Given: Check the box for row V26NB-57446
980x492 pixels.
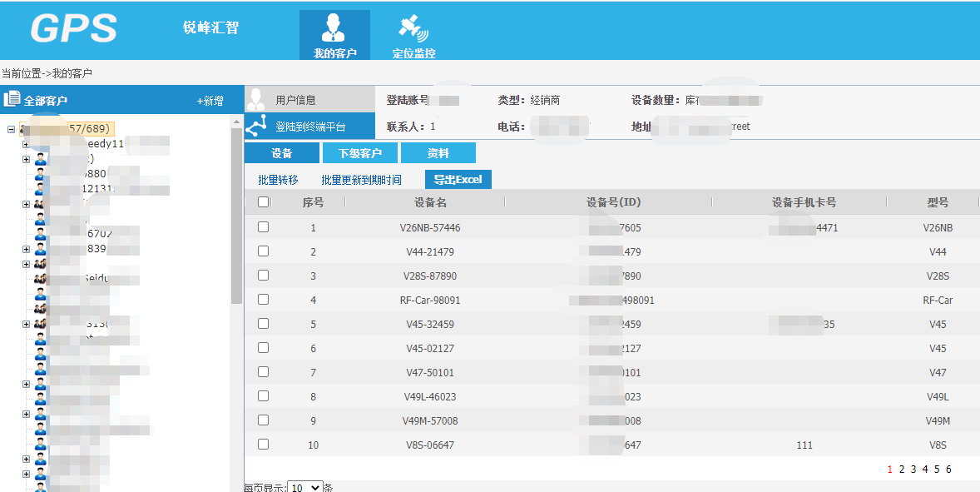Looking at the screenshot, I should click(x=264, y=227).
